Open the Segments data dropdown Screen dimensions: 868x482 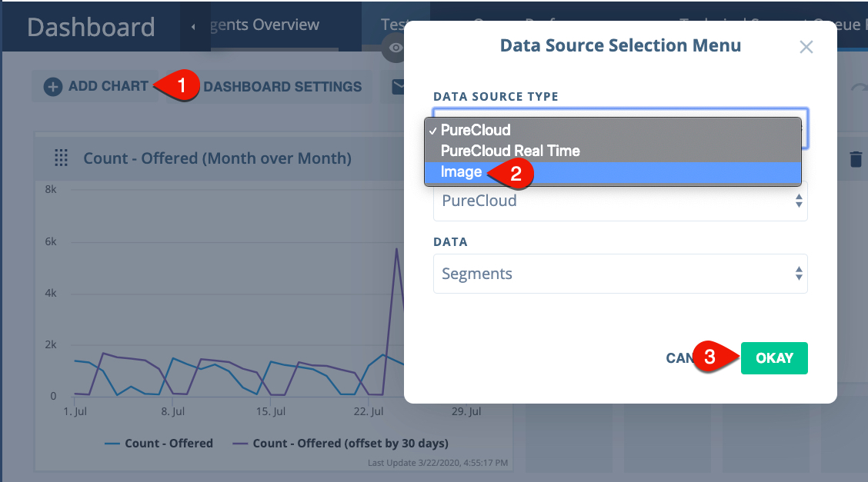point(620,274)
